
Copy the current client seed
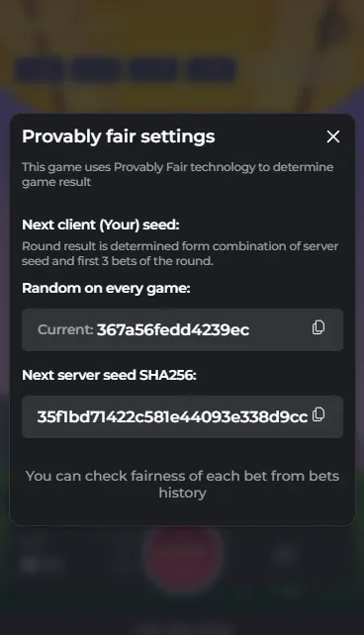coord(318,327)
